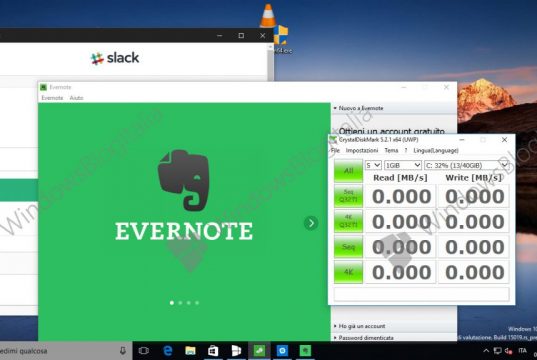
Task: Run the 4K benchmark button
Action: click(x=348, y=272)
